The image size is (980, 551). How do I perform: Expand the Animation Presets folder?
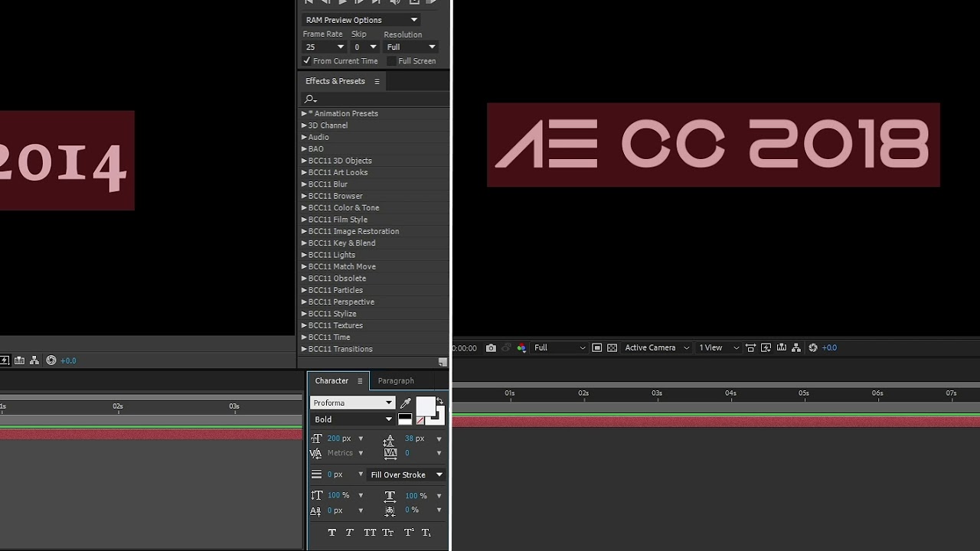(304, 113)
